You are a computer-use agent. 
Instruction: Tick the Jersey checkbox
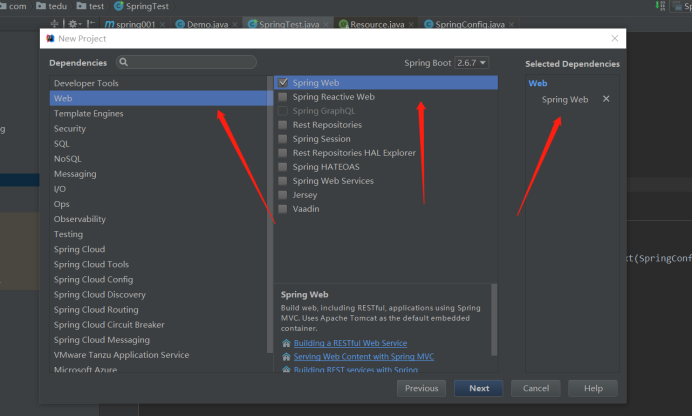283,195
